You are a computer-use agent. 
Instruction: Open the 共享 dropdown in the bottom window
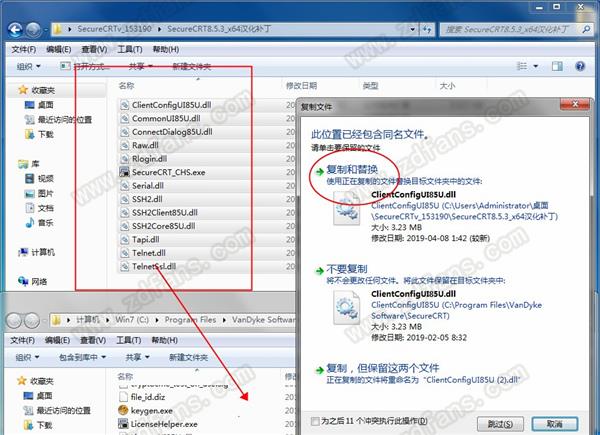pos(137,357)
